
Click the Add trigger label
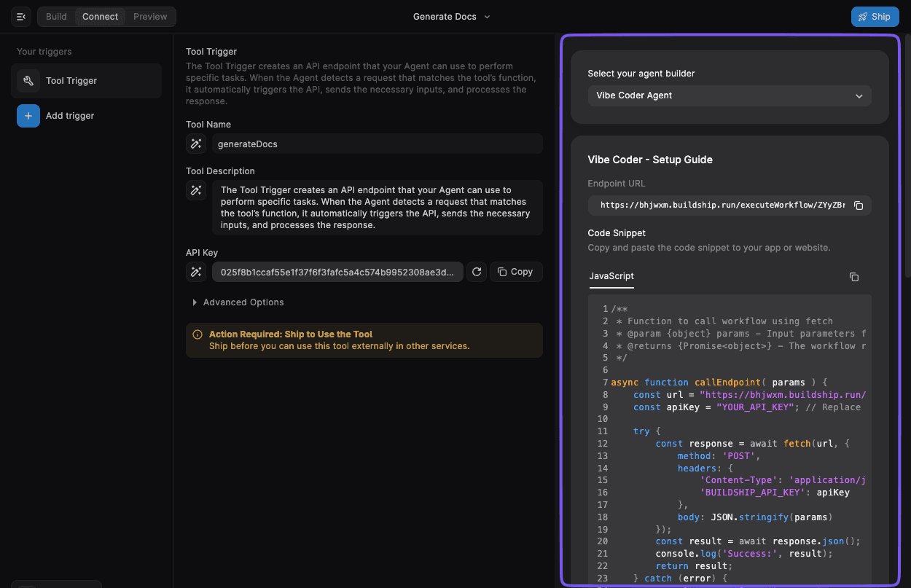(x=70, y=116)
